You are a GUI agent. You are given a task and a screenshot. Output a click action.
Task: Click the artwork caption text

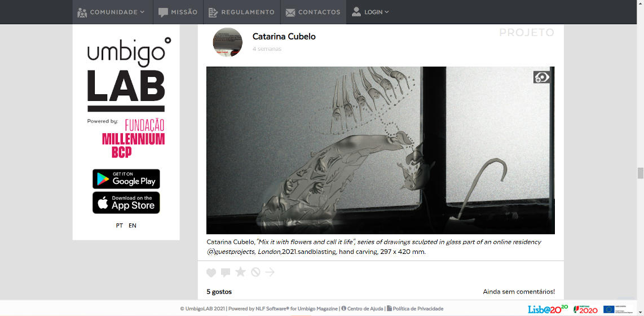pos(374,247)
